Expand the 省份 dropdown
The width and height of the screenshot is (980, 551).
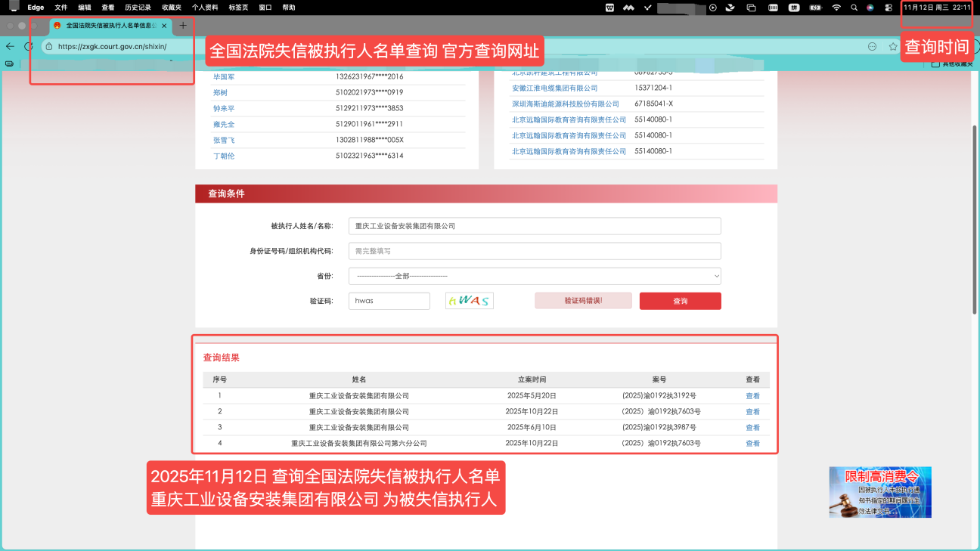(535, 276)
